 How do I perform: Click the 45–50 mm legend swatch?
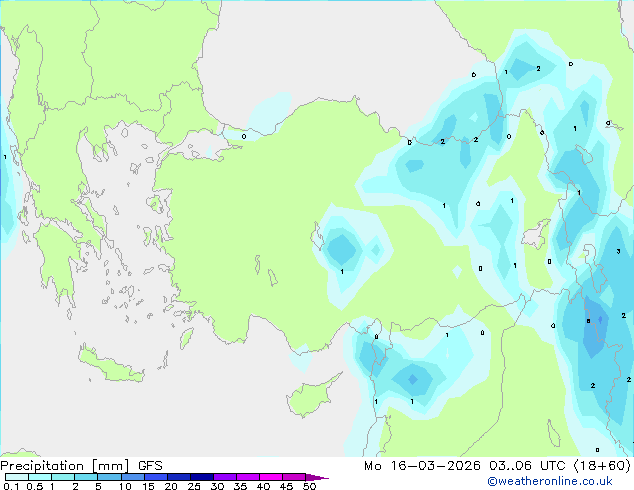[x=294, y=477]
